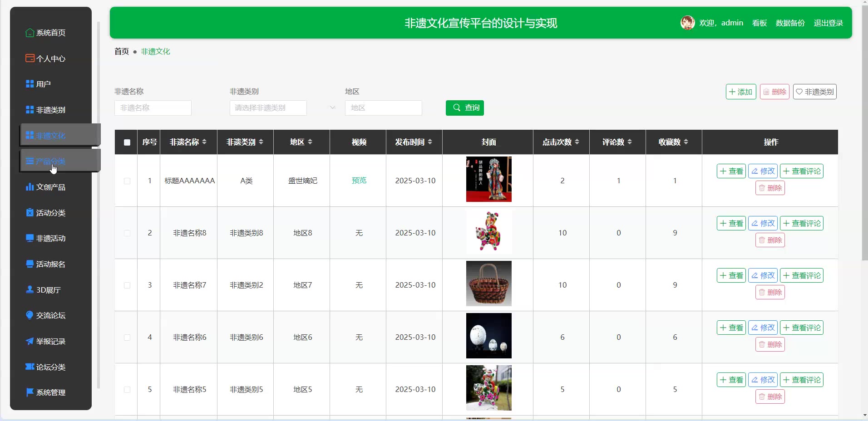The height and width of the screenshot is (421, 868).
Task: Click the 举报记录 paper plane icon
Action: pos(30,341)
